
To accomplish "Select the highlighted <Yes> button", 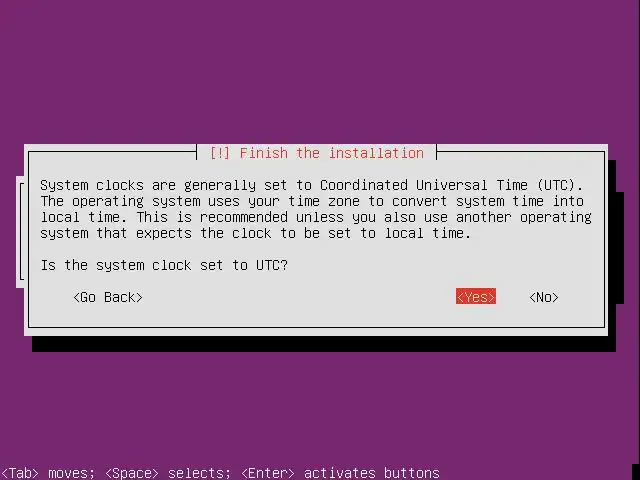I will point(476,297).
